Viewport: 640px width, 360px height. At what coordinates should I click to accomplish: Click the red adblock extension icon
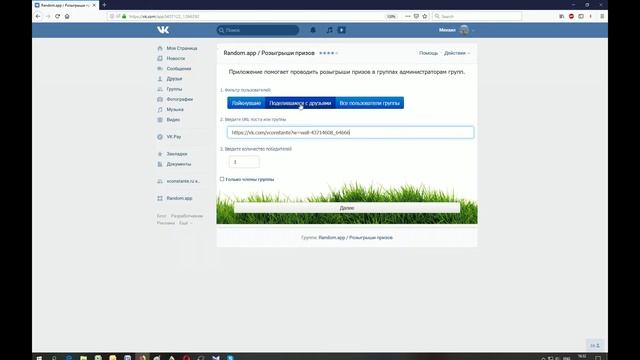pyautogui.click(x=571, y=16)
